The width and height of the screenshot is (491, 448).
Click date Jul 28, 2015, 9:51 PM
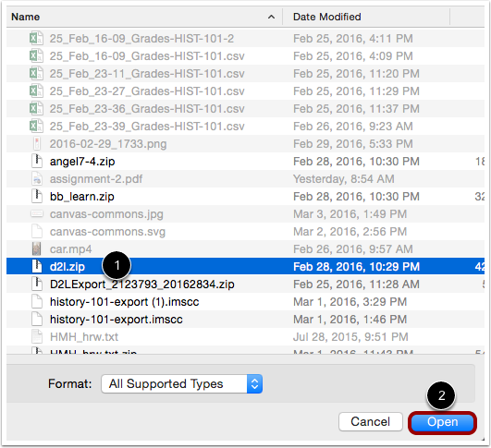pyautogui.click(x=350, y=337)
